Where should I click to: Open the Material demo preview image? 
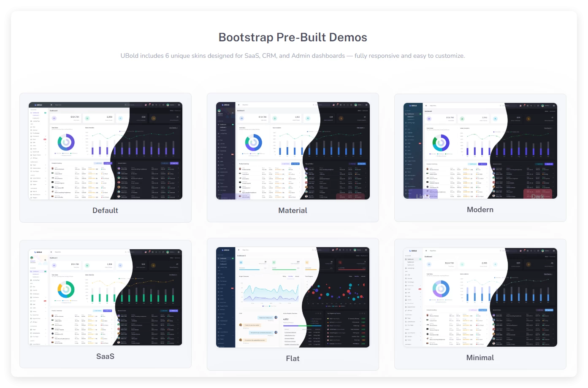[293, 151]
